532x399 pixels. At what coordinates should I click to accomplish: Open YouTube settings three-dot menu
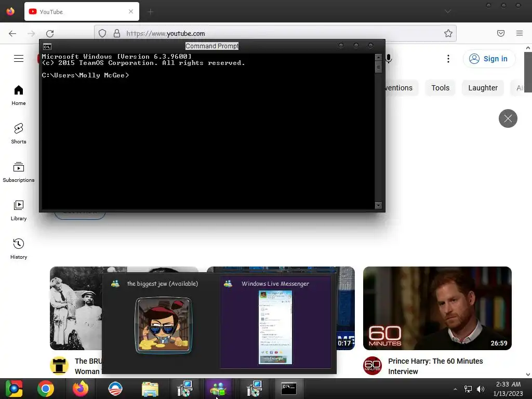(448, 59)
